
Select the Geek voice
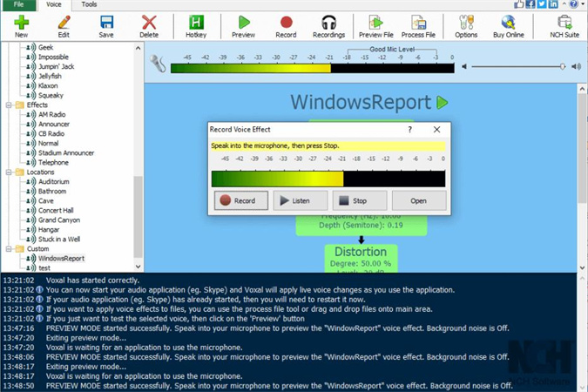click(46, 47)
